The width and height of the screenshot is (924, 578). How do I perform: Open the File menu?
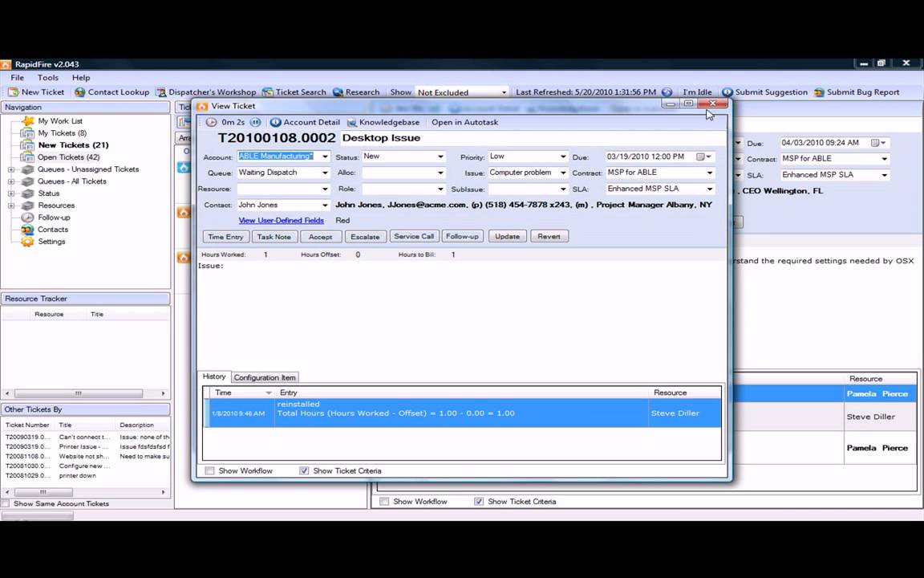[x=17, y=78]
